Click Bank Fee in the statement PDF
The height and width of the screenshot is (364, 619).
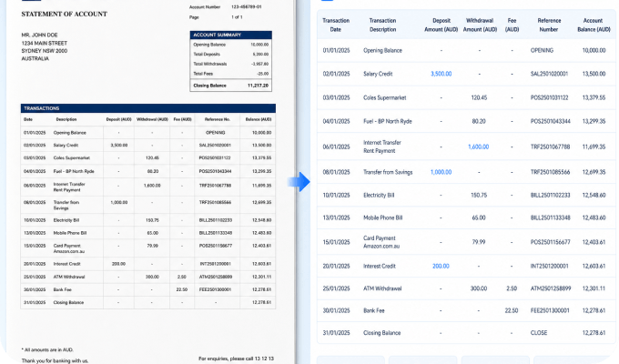(x=63, y=289)
